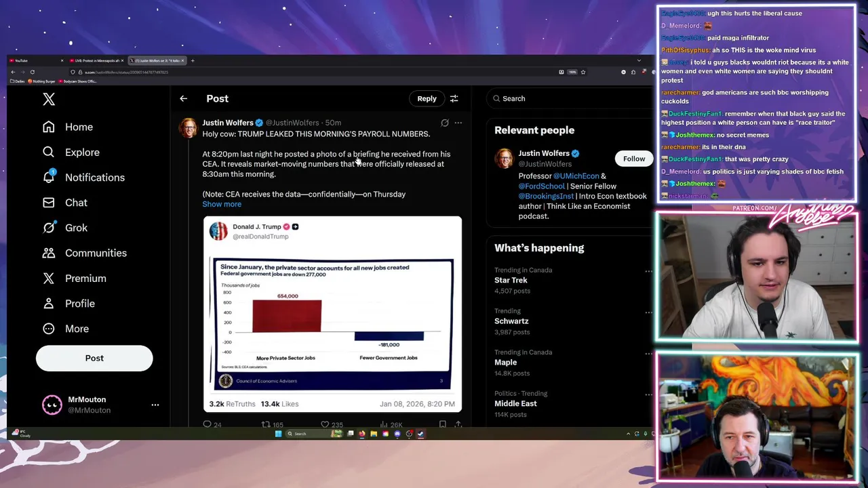Open the Dailies bookmarks folder

tap(18, 81)
